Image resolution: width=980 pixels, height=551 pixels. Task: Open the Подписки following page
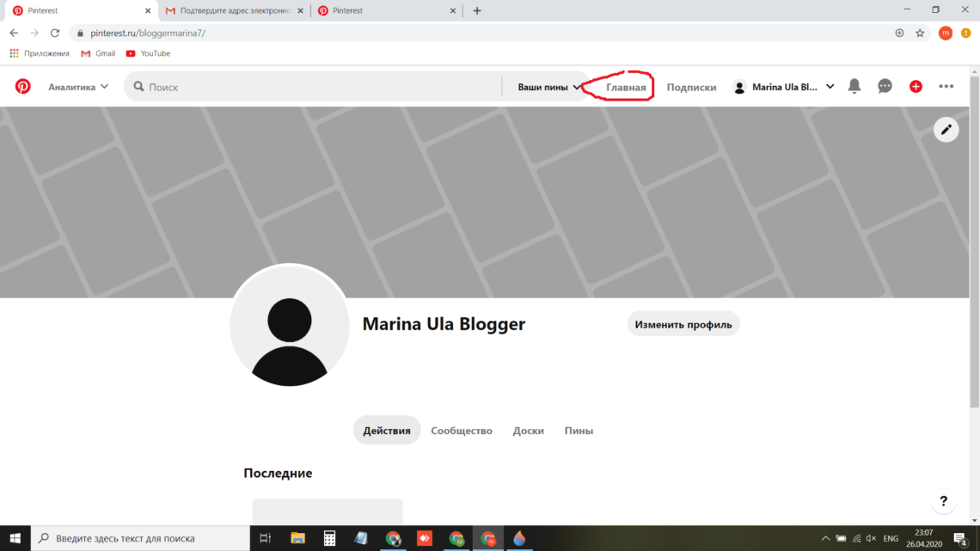tap(691, 88)
